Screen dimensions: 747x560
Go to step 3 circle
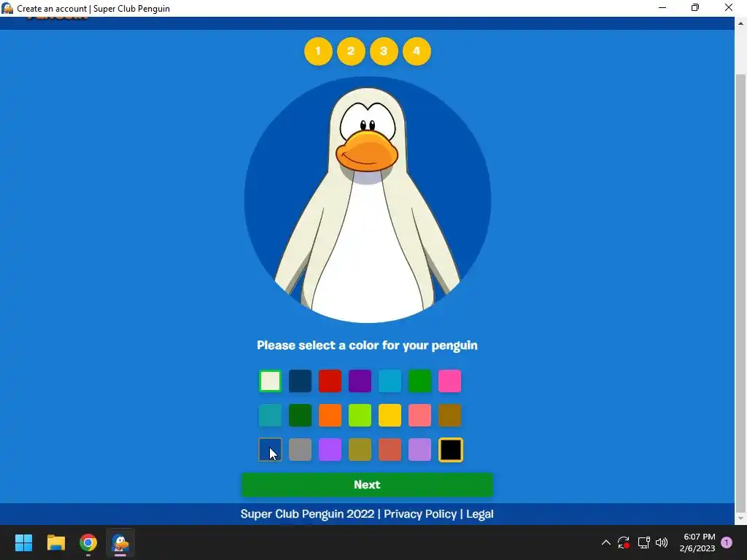point(384,51)
